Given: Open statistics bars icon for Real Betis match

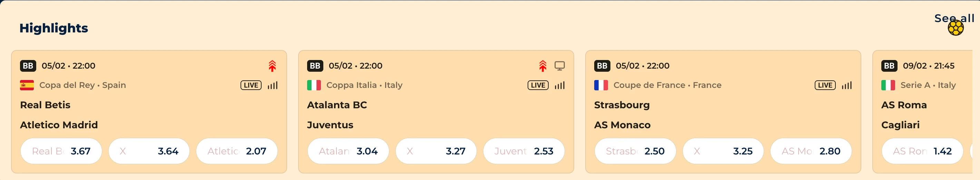Looking at the screenshot, I should click(272, 85).
